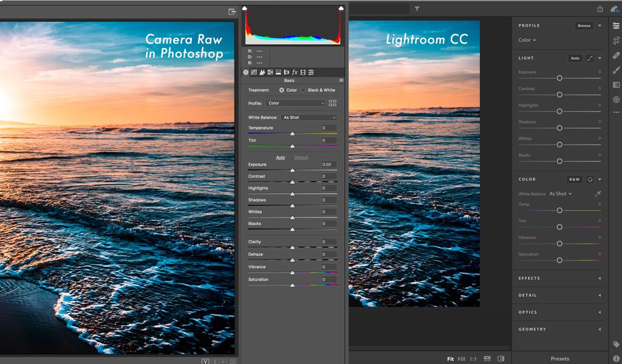Open the three-dot more options menu in Lightroom
This screenshot has height=364, width=622.
coord(616,112)
